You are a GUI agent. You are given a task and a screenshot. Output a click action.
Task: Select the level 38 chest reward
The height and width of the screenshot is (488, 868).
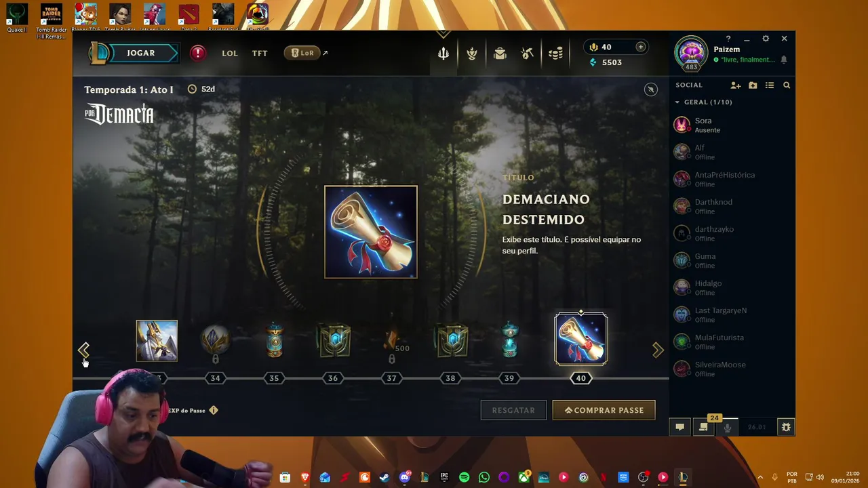[451, 341]
